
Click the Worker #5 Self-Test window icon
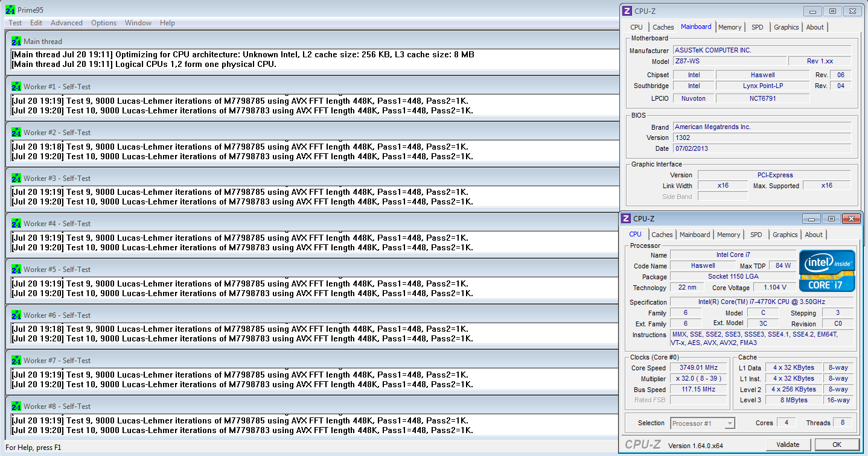point(16,269)
